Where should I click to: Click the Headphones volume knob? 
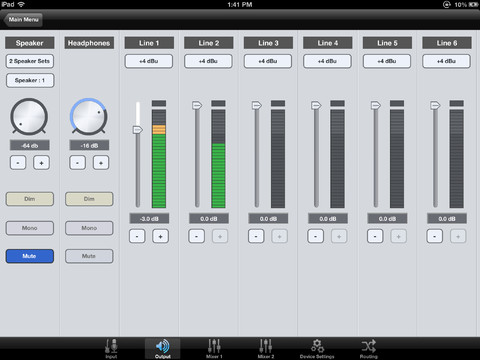click(x=89, y=117)
